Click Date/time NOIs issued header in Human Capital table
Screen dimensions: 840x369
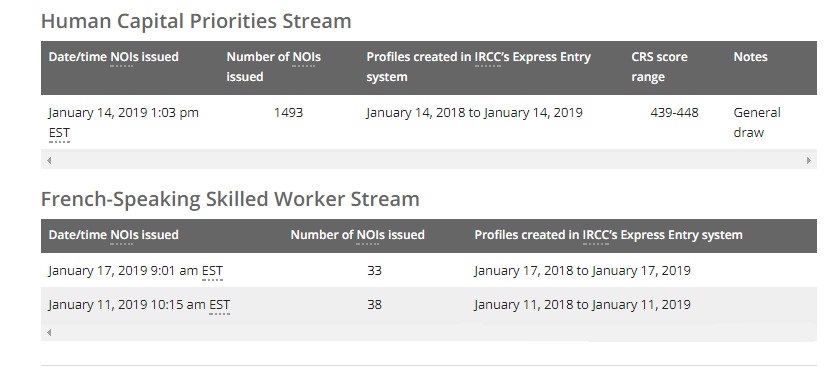point(114,57)
